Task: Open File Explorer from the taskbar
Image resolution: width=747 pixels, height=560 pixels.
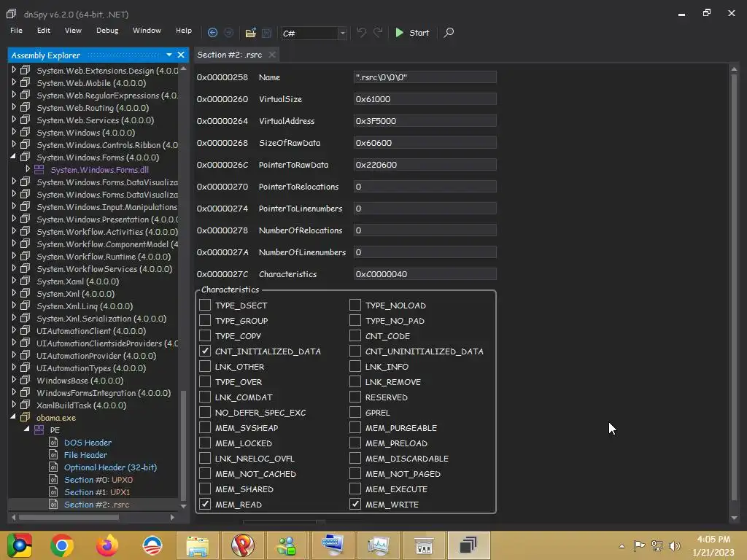Action: click(197, 545)
